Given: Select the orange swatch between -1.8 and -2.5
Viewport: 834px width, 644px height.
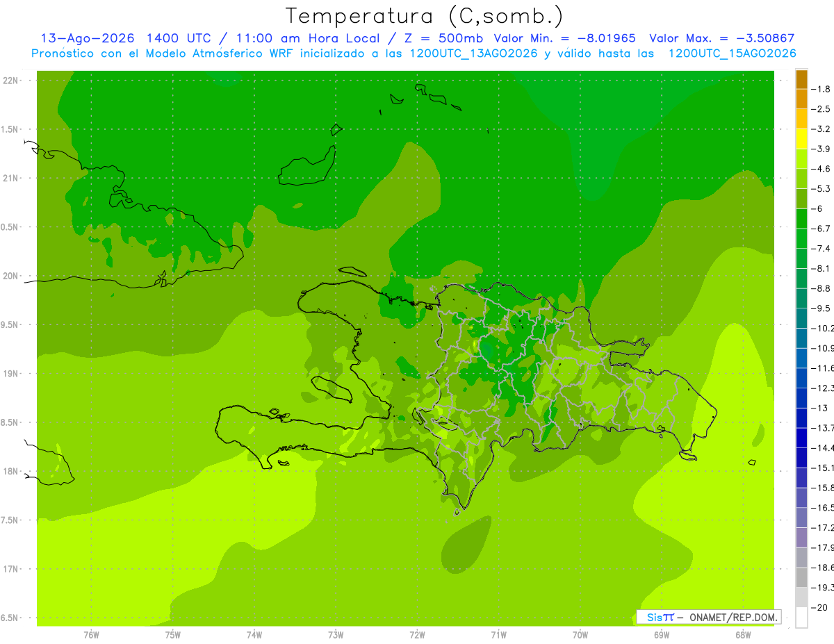Looking at the screenshot, I should coord(801,99).
